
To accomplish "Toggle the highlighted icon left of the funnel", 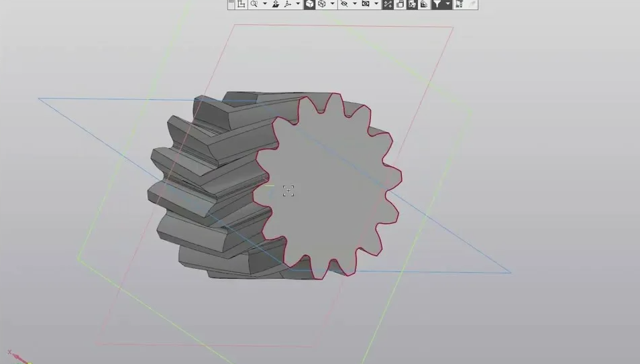I will click(x=424, y=4).
